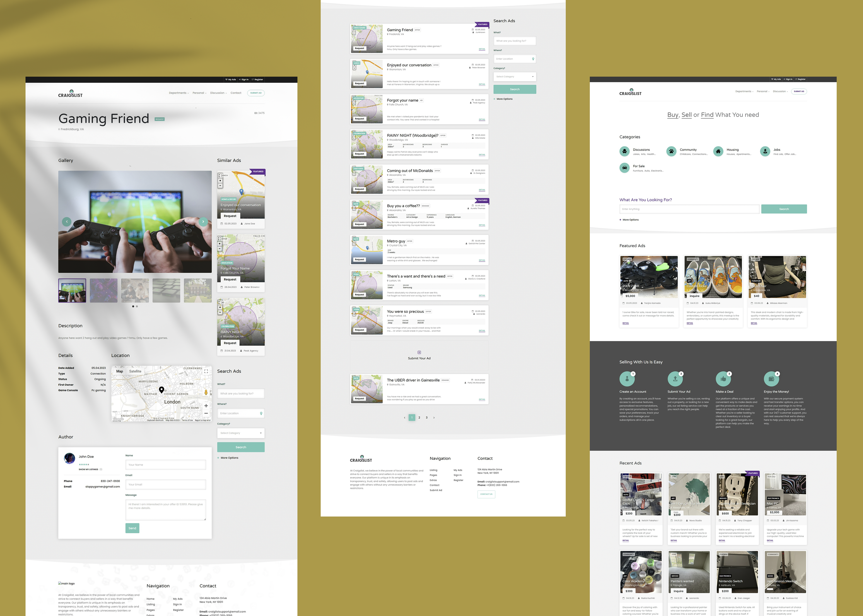Click pagination next arrow on listing page

434,418
